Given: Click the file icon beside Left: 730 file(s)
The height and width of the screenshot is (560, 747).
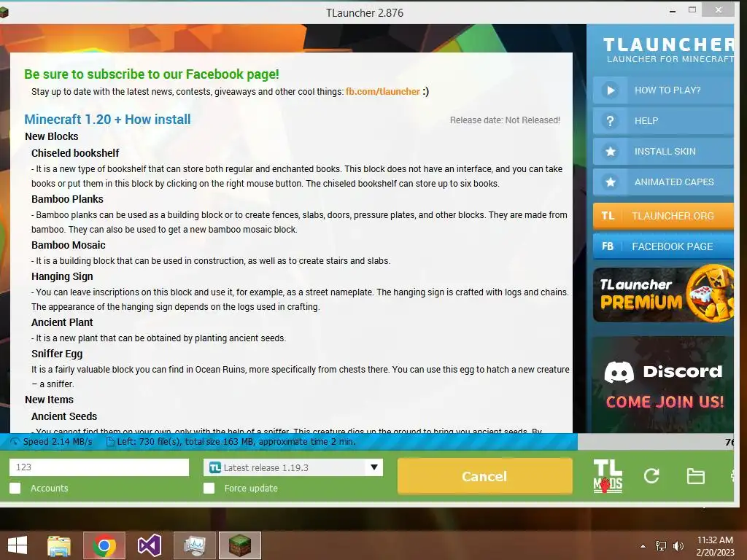Looking at the screenshot, I should (110, 442).
